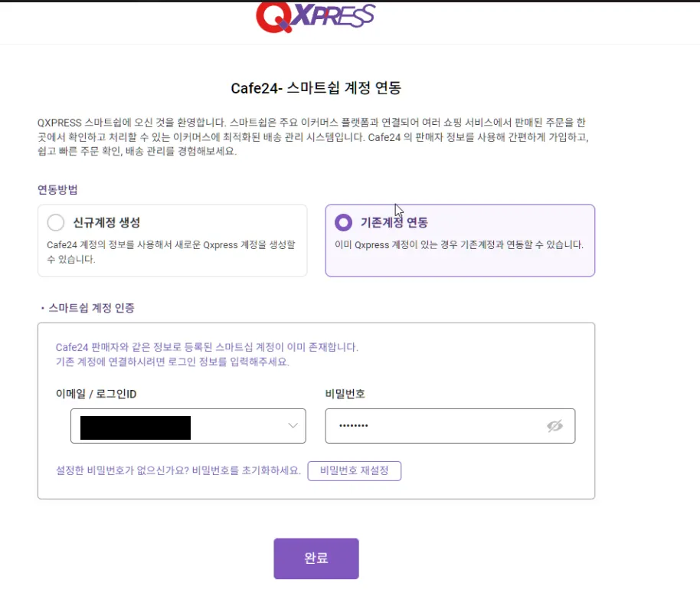The width and height of the screenshot is (700, 593).
Task: Select the 신규계정 생성 radio button
Action: pyautogui.click(x=56, y=222)
